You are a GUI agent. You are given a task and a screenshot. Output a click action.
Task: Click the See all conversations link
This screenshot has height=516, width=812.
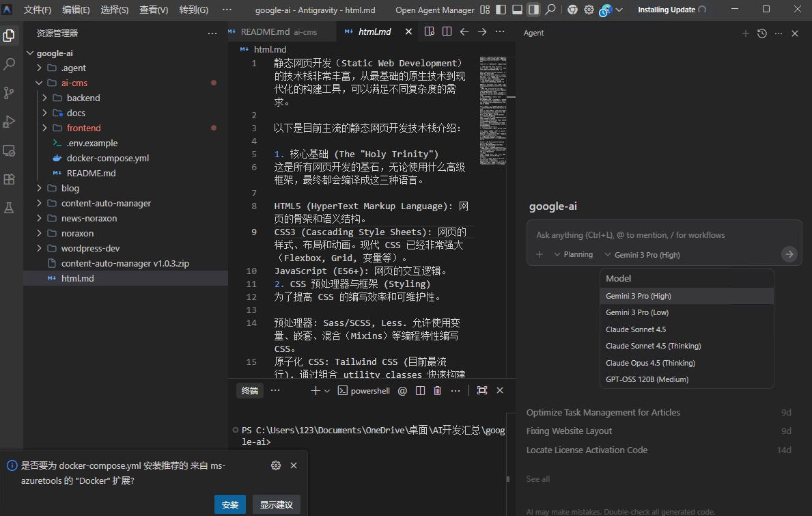click(537, 478)
